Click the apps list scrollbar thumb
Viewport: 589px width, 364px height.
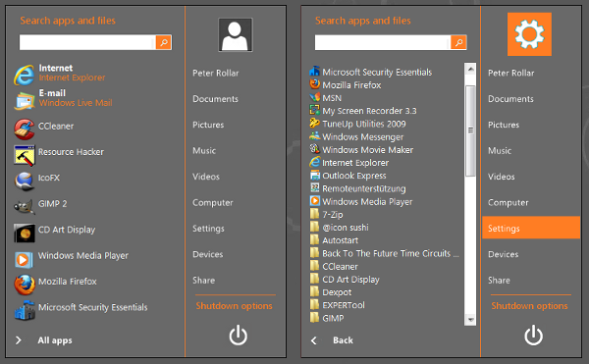[x=470, y=130]
